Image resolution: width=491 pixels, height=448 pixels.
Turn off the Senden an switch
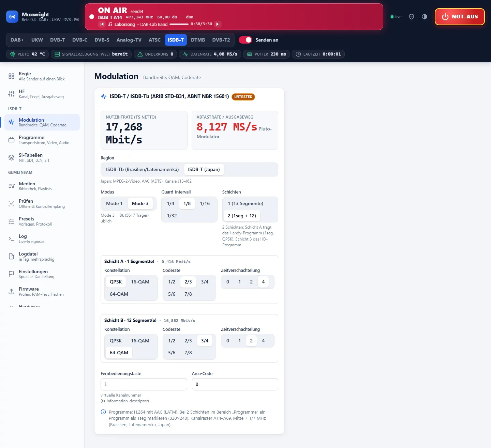click(x=245, y=40)
